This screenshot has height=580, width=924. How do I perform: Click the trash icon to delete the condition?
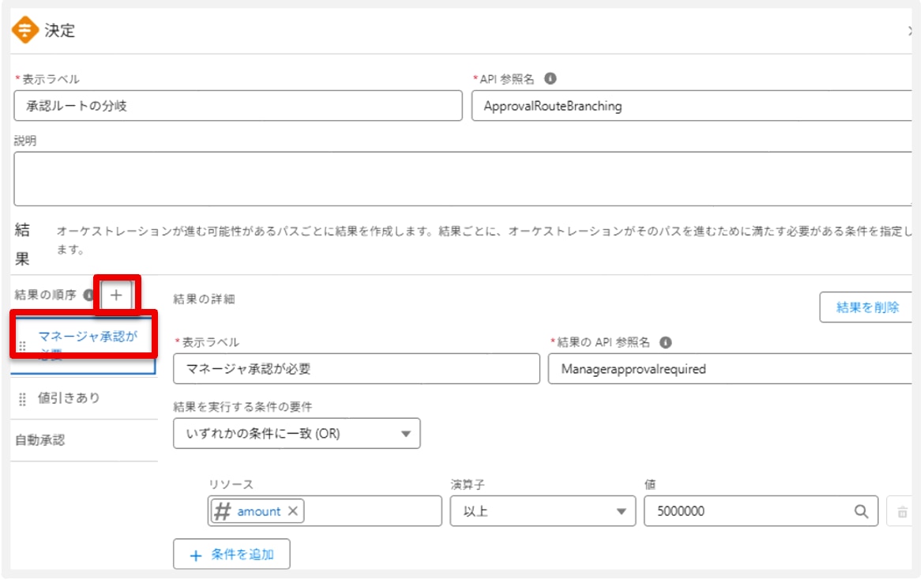900,512
